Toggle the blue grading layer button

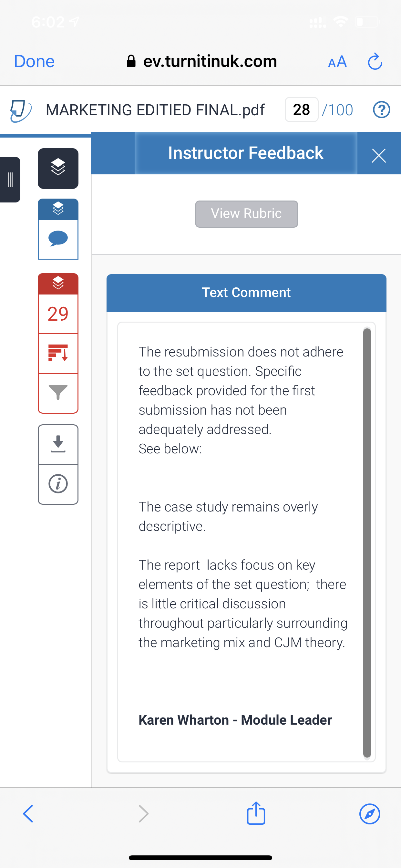coord(58,209)
